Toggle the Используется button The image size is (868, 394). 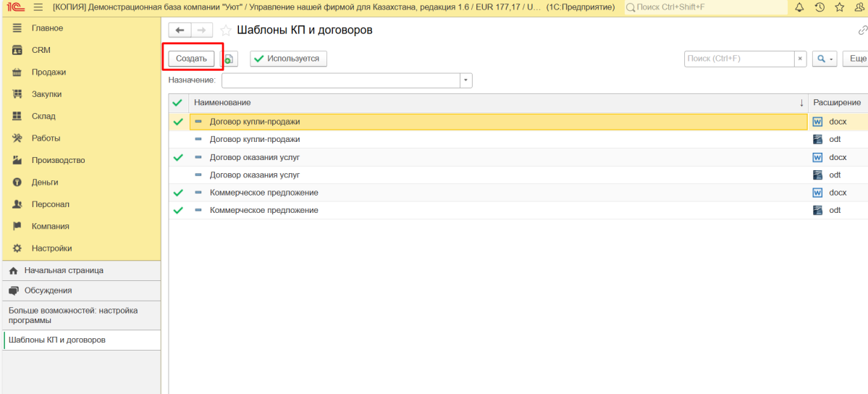tap(288, 59)
